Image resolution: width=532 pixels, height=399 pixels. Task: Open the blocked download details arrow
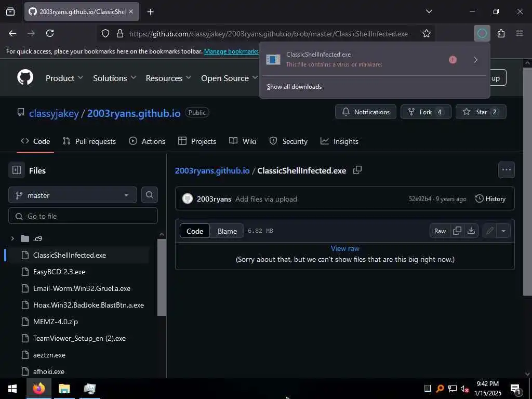pos(476,60)
